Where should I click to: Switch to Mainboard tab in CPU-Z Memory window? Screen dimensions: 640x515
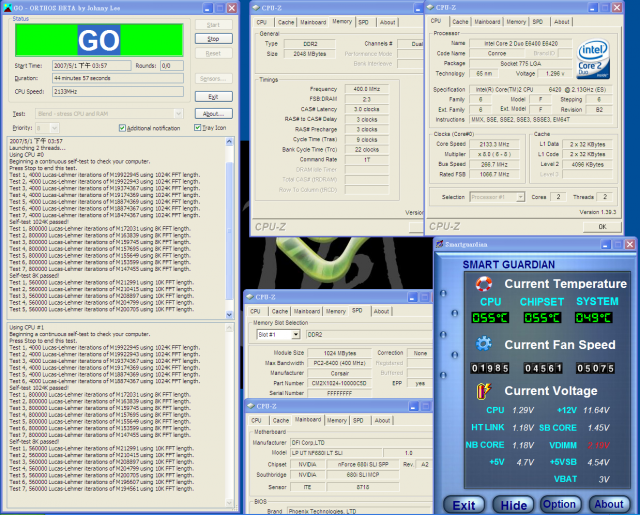point(313,22)
